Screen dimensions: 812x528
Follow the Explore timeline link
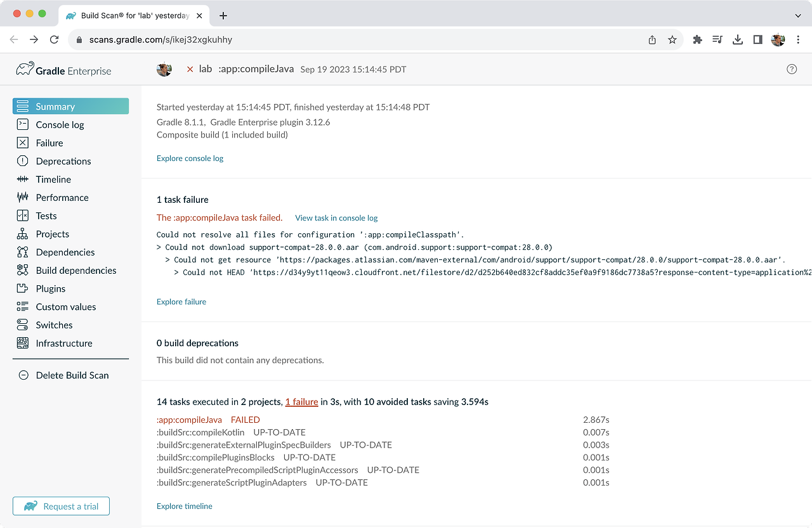(185, 506)
